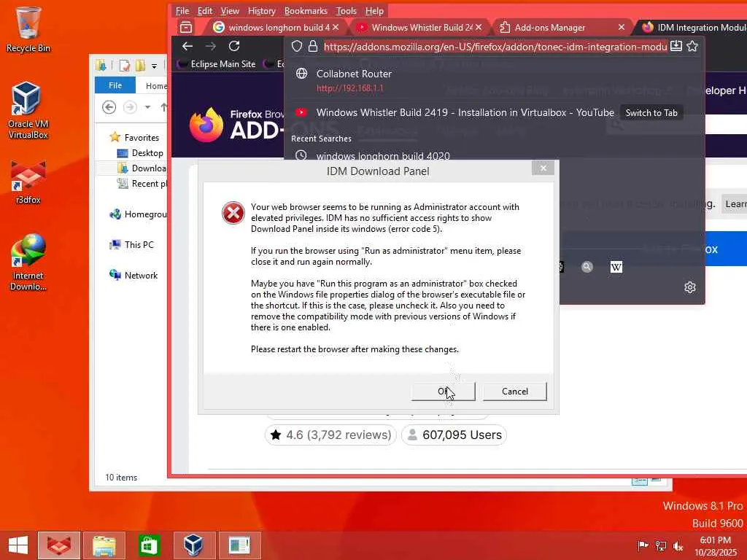Switch to IDM Integration Module tab
747x560 pixels.
pyautogui.click(x=694, y=27)
